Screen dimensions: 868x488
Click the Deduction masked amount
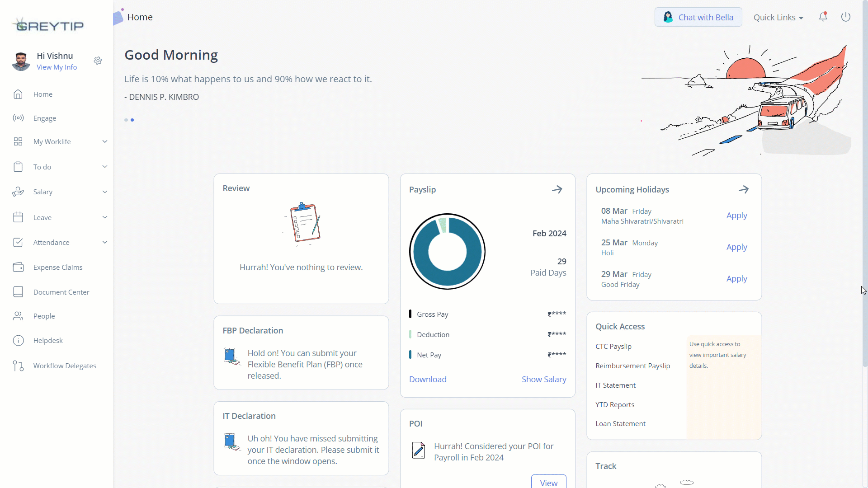[x=557, y=334]
